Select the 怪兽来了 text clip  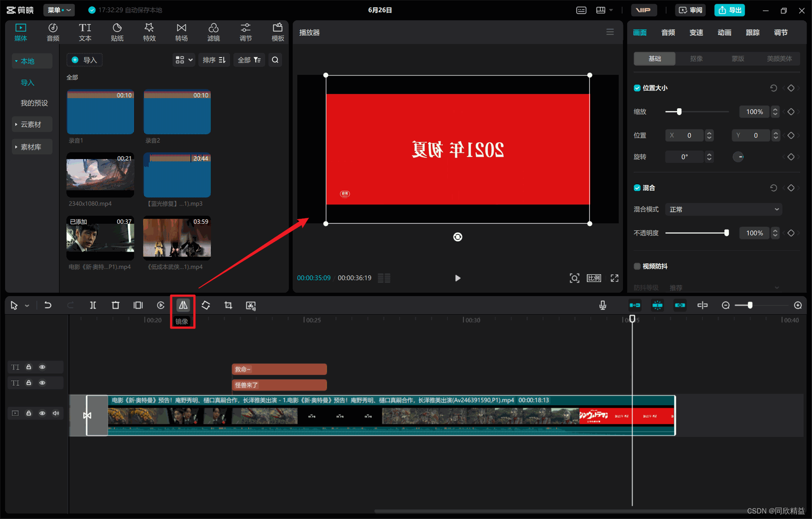[x=279, y=385]
